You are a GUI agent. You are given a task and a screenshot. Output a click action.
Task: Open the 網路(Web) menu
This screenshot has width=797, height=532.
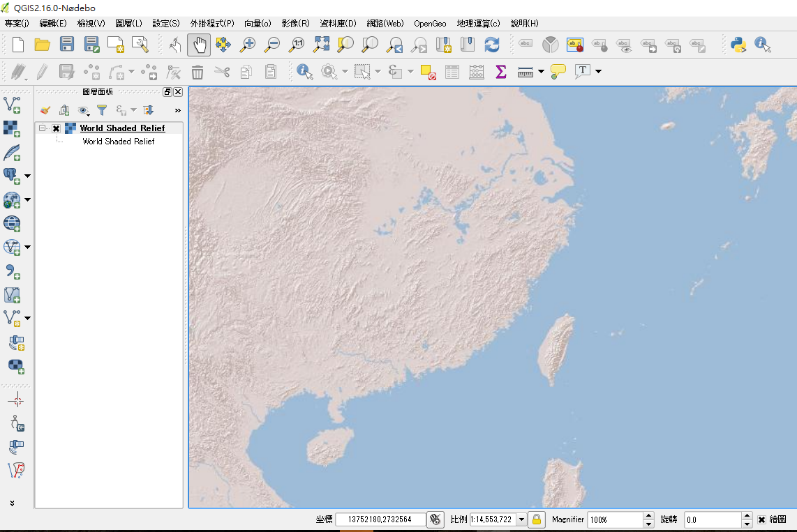pyautogui.click(x=385, y=23)
